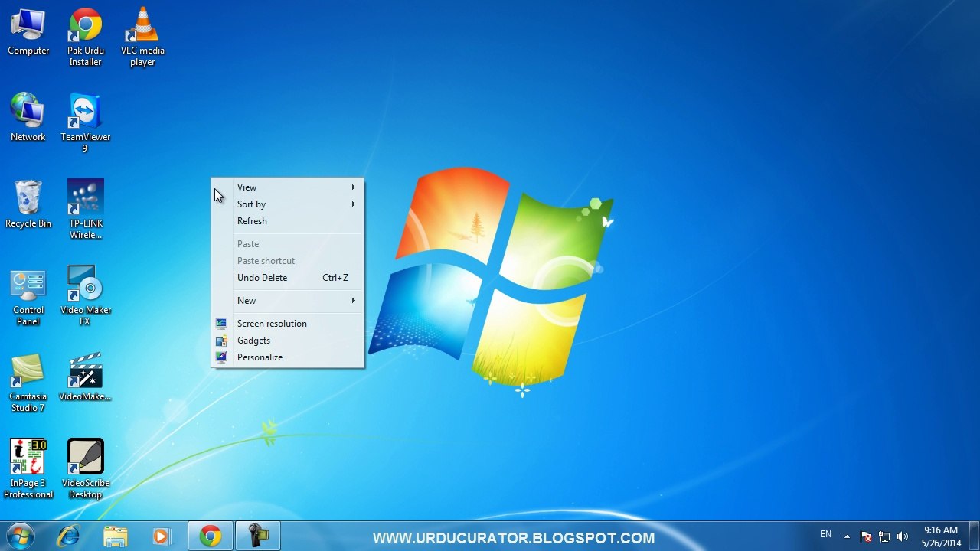Select the TP-LINK Wireless shortcut
Viewport: 980px width, 551px height.
pos(85,210)
